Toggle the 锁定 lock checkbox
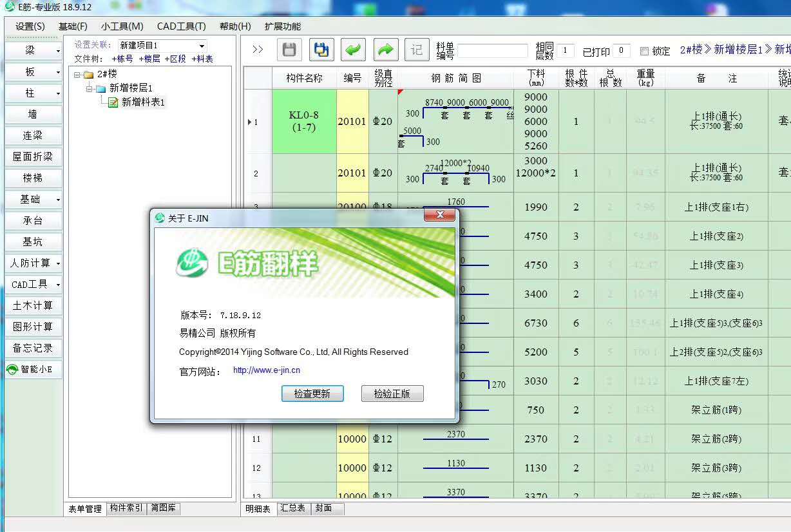The width and height of the screenshot is (791, 532). [x=644, y=51]
